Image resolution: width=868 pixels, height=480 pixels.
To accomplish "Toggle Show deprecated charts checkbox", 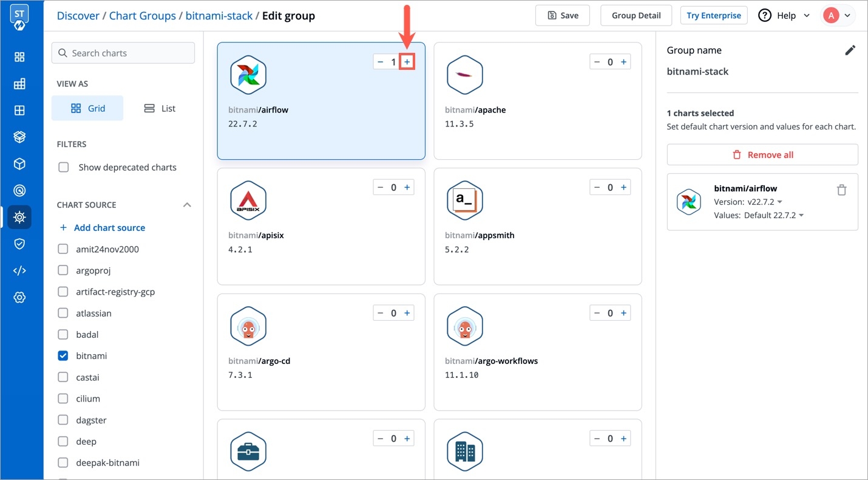I will tap(63, 167).
